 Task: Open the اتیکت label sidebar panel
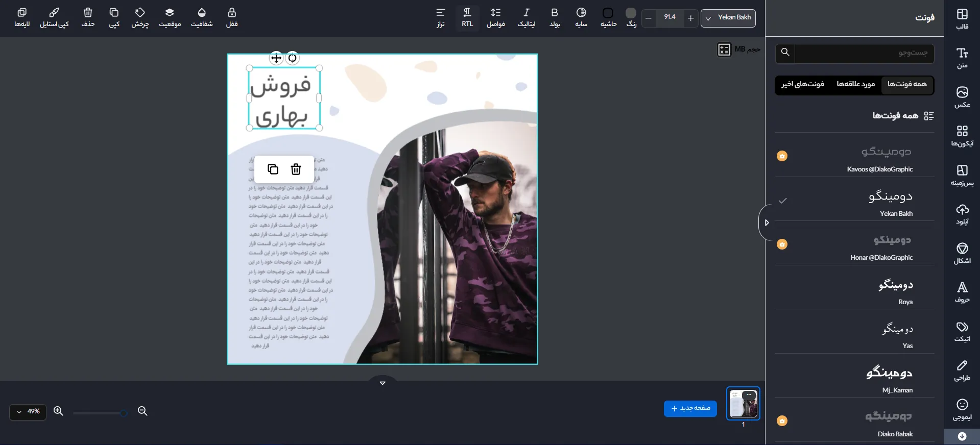pos(962,331)
